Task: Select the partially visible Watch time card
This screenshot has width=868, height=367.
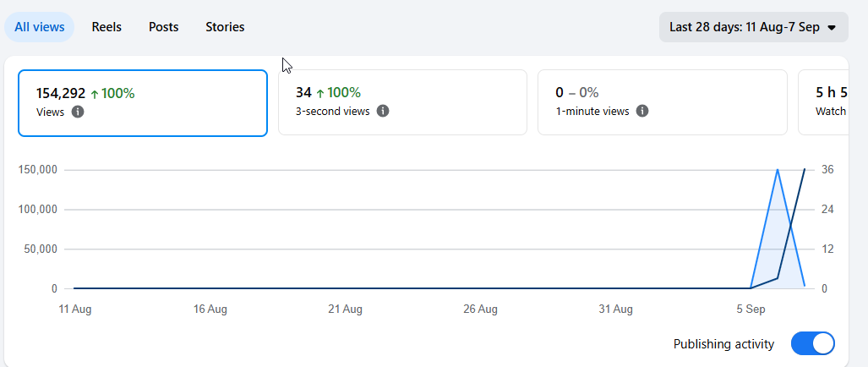Action: (x=823, y=102)
